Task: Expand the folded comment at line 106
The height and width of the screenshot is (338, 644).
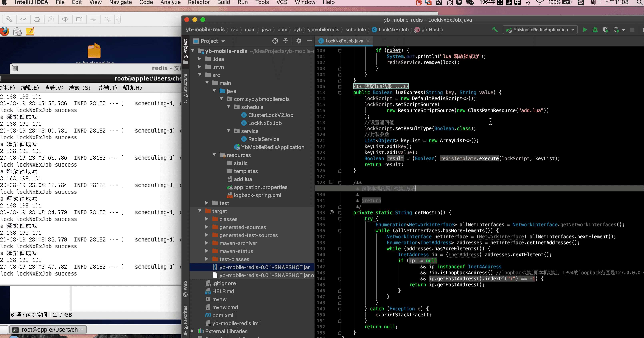Action: 340,87
